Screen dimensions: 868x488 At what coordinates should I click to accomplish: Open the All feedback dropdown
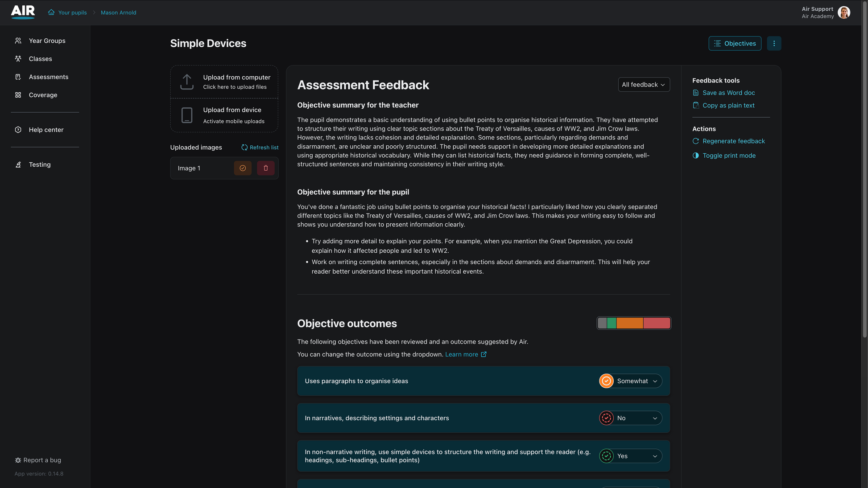click(644, 85)
